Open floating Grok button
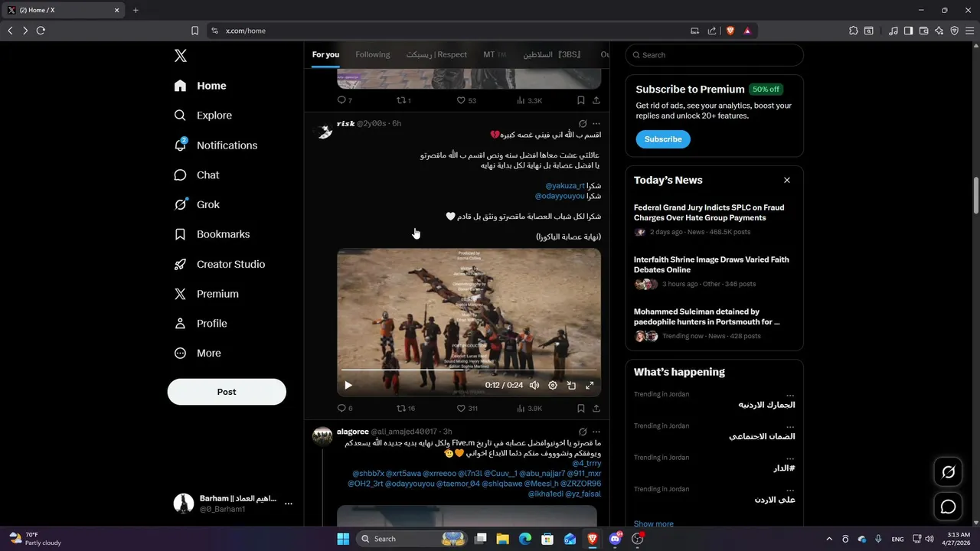The image size is (980, 551). point(949,472)
